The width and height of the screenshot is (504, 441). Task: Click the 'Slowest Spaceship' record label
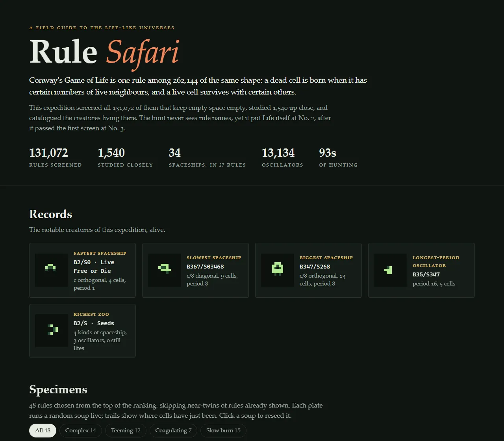point(214,258)
